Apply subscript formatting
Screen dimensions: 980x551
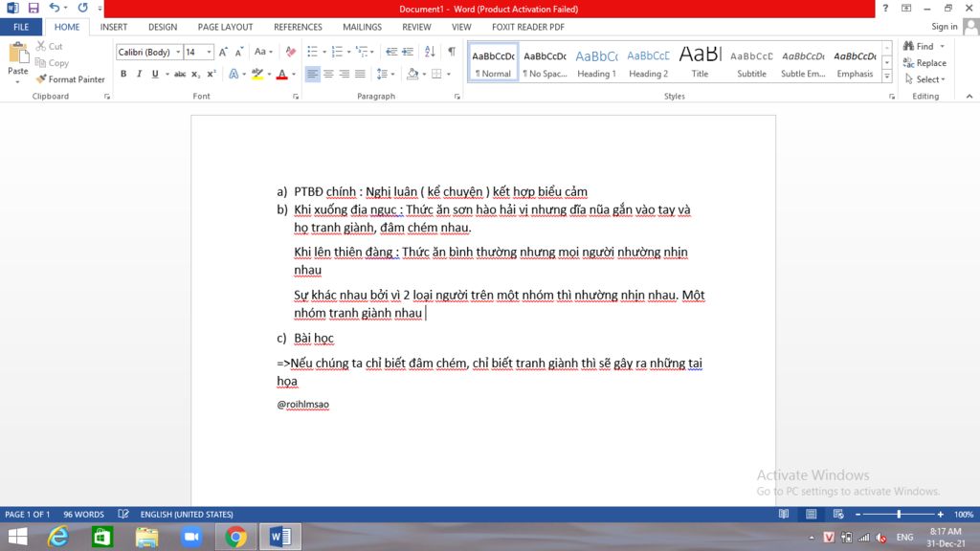pos(195,74)
